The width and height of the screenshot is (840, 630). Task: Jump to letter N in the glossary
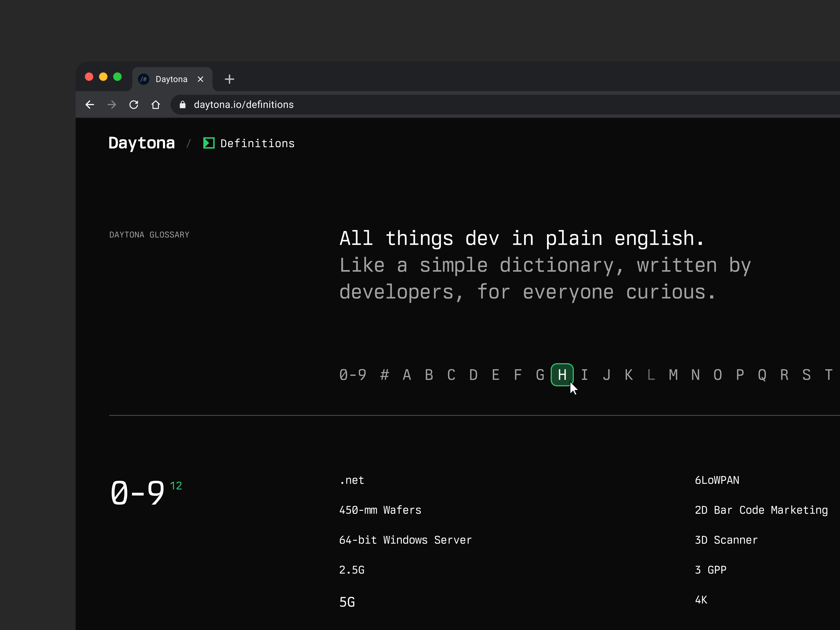[x=696, y=375]
